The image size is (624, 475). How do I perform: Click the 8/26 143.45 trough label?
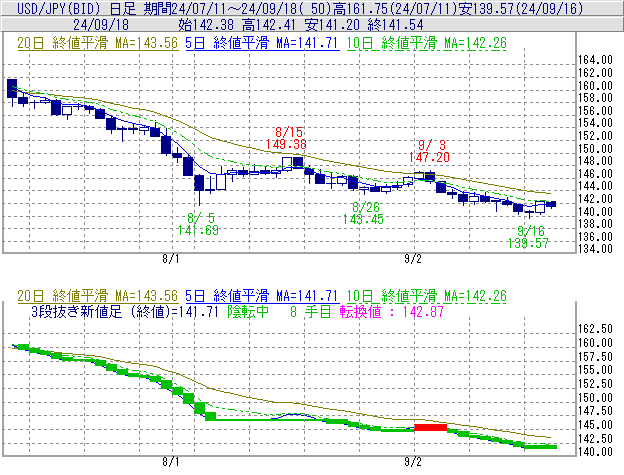point(363,213)
